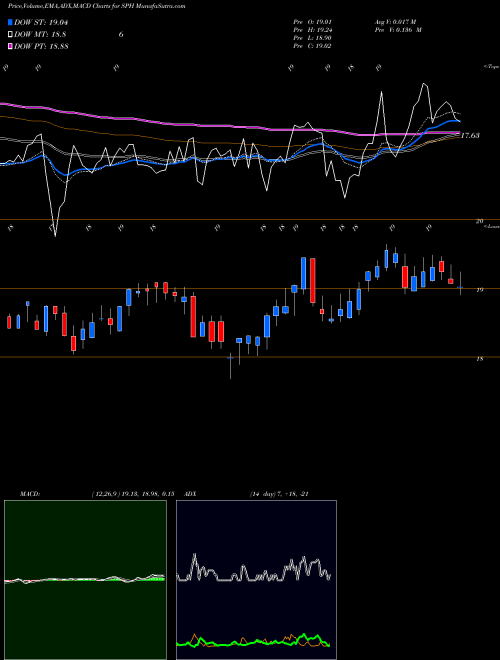Click the 'Pre C: 19.02' value
Viewport: 500px width, 660px height.
(x=312, y=46)
